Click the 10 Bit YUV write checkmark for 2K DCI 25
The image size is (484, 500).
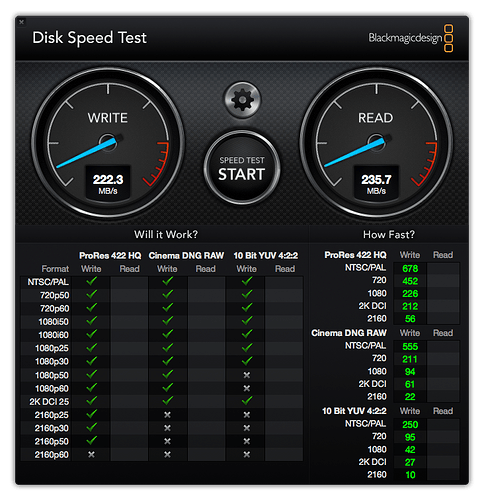pos(247,401)
